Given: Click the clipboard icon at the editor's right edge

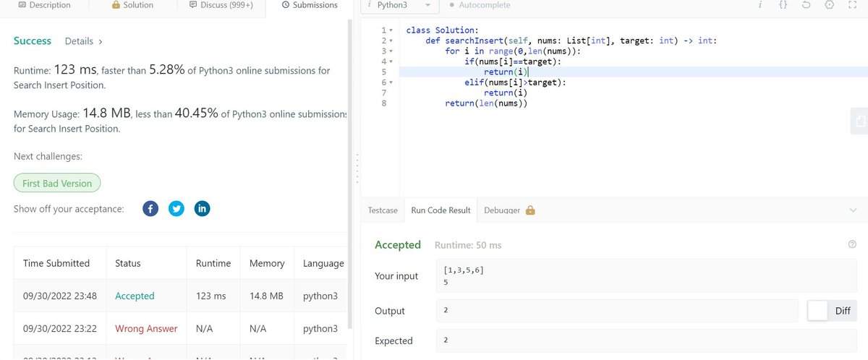Looking at the screenshot, I should [859, 121].
